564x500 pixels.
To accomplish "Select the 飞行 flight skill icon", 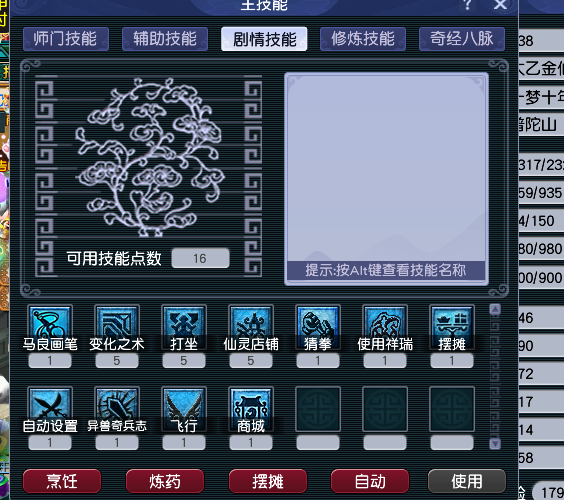I will point(184,409).
